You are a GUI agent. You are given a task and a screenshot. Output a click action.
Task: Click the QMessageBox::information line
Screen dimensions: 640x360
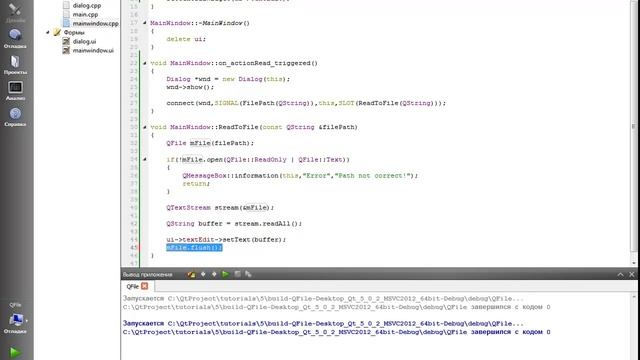tap(300, 176)
